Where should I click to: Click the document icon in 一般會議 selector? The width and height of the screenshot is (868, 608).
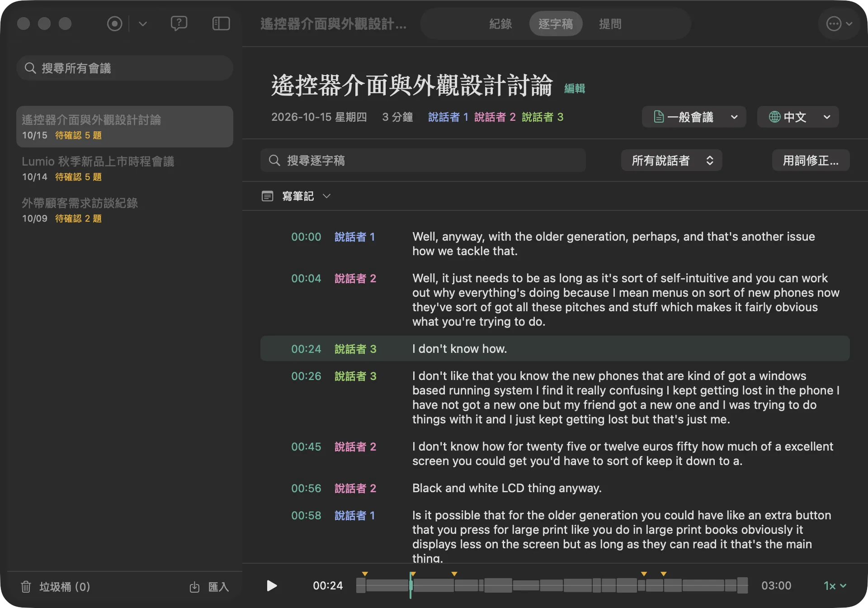point(659,117)
